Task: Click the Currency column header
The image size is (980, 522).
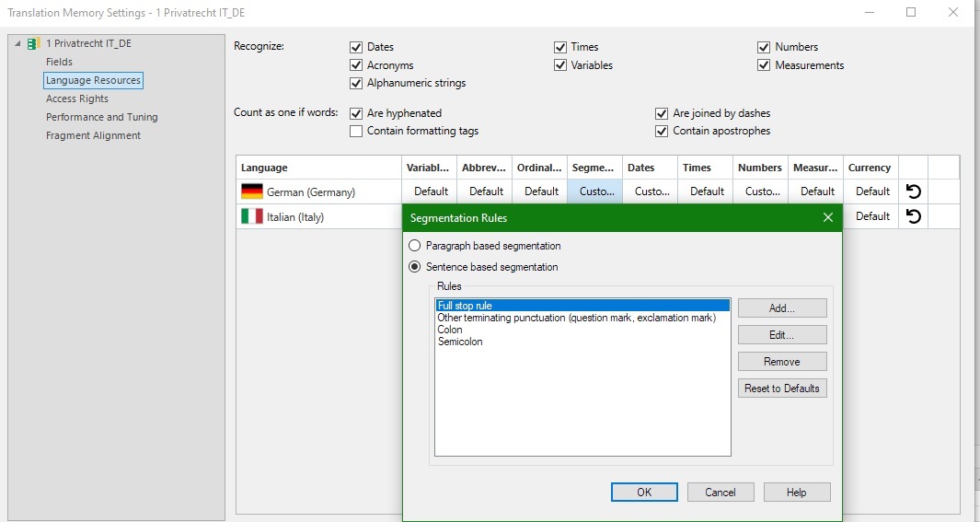Action: [870, 168]
